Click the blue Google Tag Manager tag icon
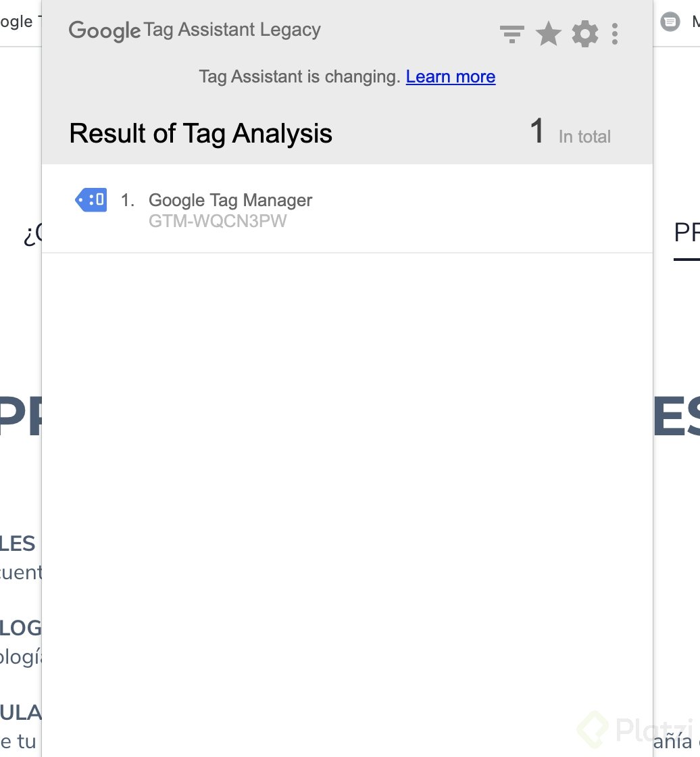Image resolution: width=700 pixels, height=757 pixels. pyautogui.click(x=91, y=200)
